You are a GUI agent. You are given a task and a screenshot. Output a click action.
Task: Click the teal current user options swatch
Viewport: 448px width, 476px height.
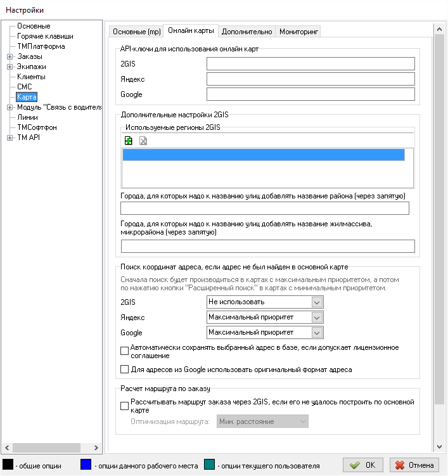click(210, 465)
